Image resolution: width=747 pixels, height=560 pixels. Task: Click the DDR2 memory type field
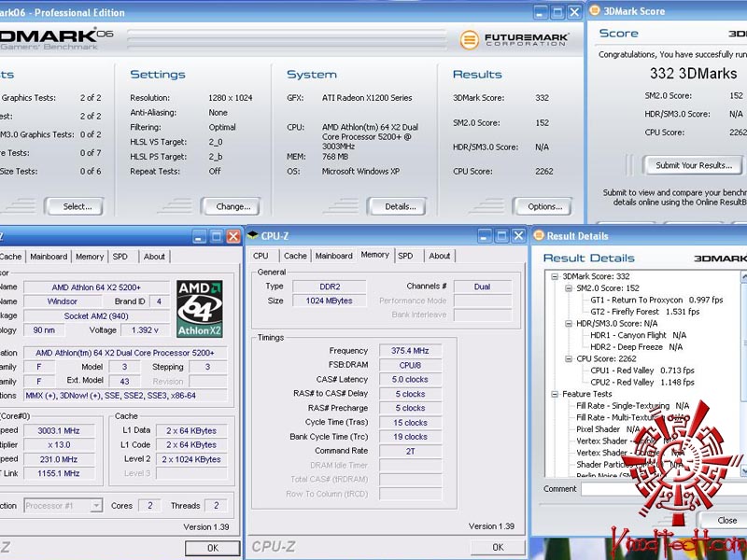point(330,287)
